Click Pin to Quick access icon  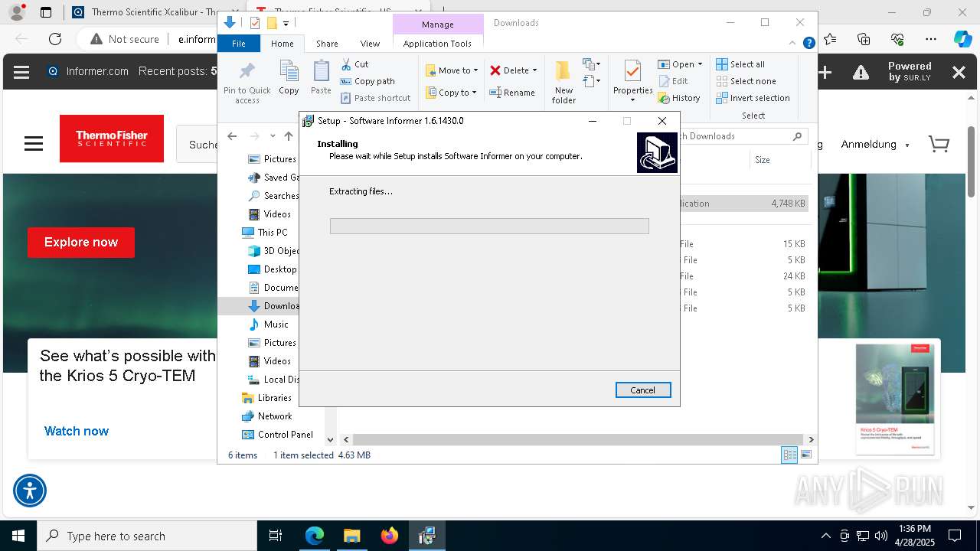(x=247, y=82)
